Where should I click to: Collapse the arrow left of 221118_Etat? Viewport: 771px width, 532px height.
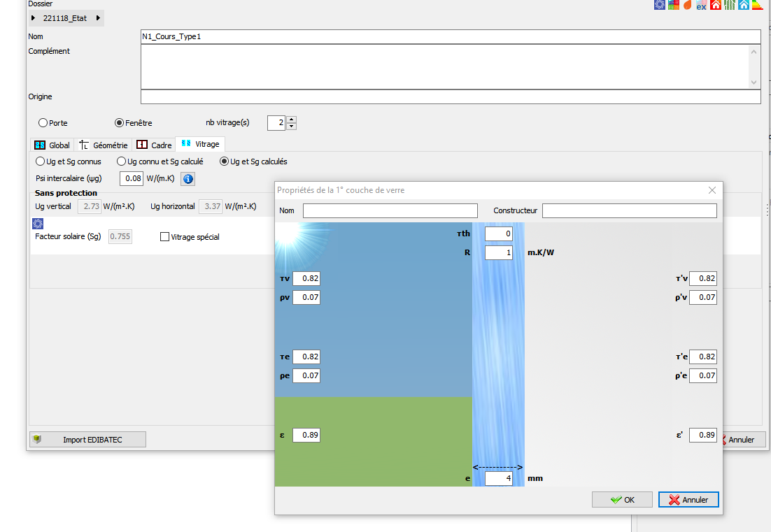click(34, 18)
